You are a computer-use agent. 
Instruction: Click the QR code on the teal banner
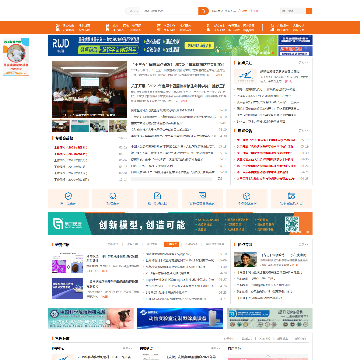(x=292, y=224)
